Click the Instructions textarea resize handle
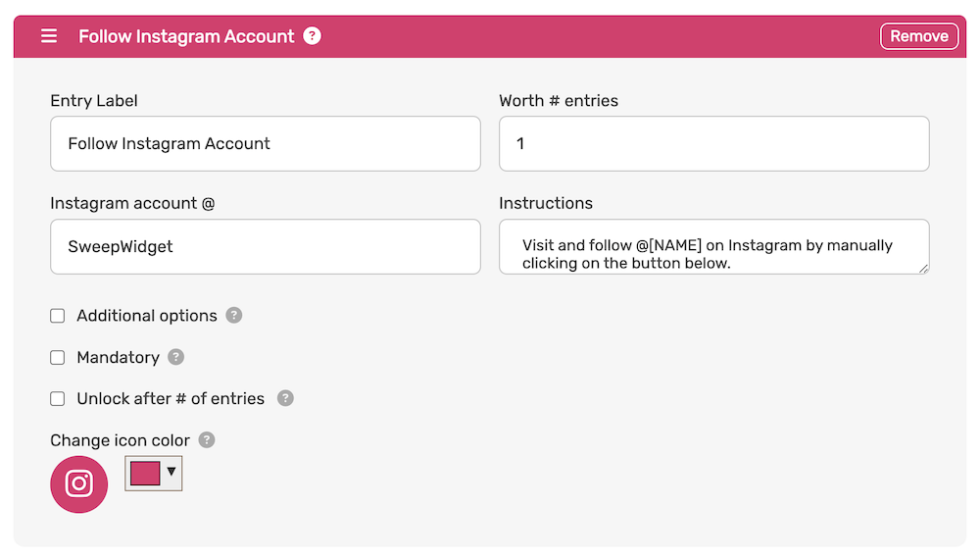This screenshot has width=980, height=558. click(x=923, y=269)
